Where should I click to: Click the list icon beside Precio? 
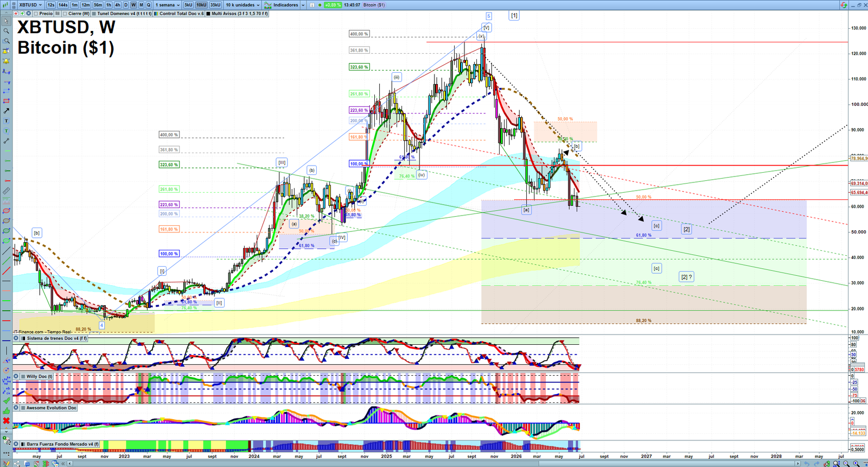[58, 14]
